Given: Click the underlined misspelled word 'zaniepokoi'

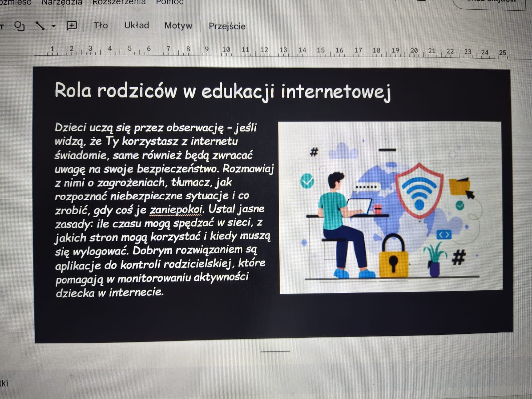Looking at the screenshot, I should (x=176, y=210).
